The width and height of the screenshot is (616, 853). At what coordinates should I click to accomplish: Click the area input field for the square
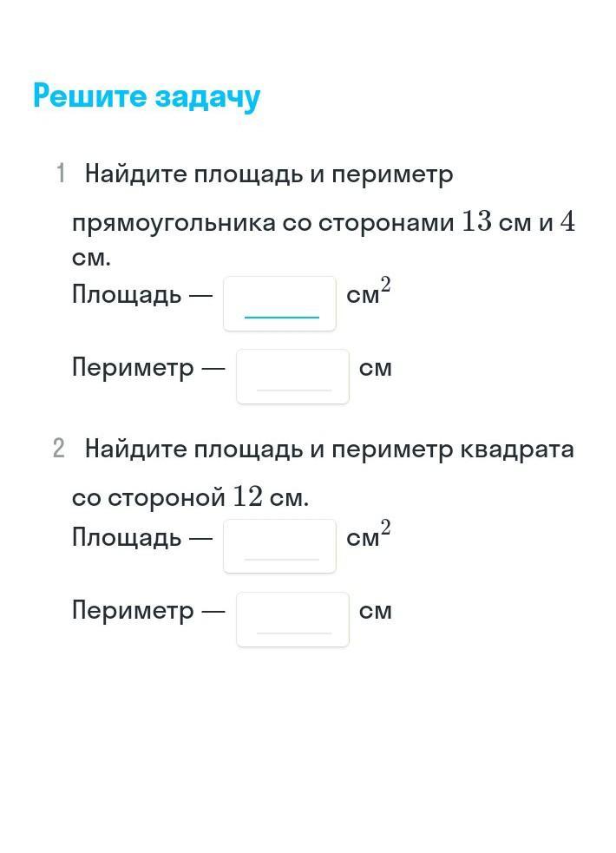tap(279, 546)
